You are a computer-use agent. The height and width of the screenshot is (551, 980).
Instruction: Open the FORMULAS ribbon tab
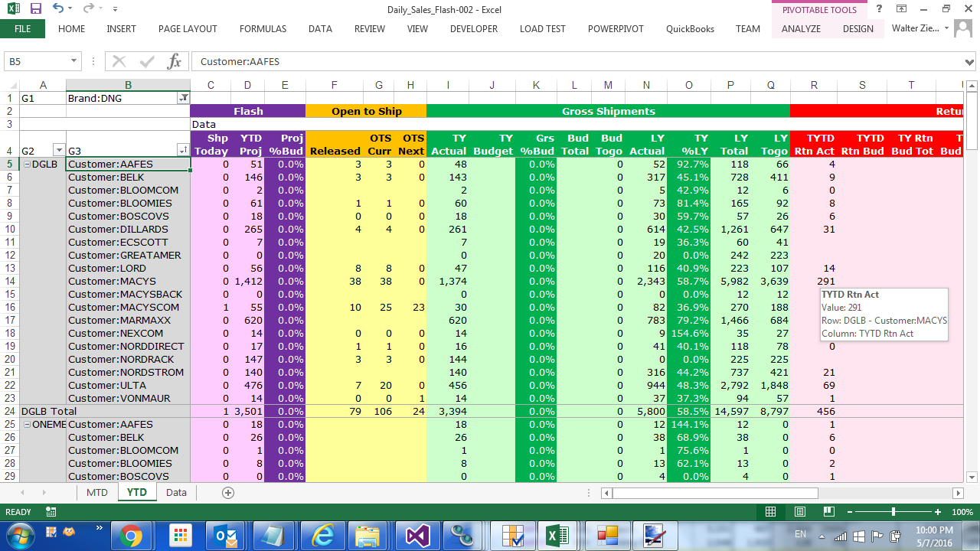point(263,29)
